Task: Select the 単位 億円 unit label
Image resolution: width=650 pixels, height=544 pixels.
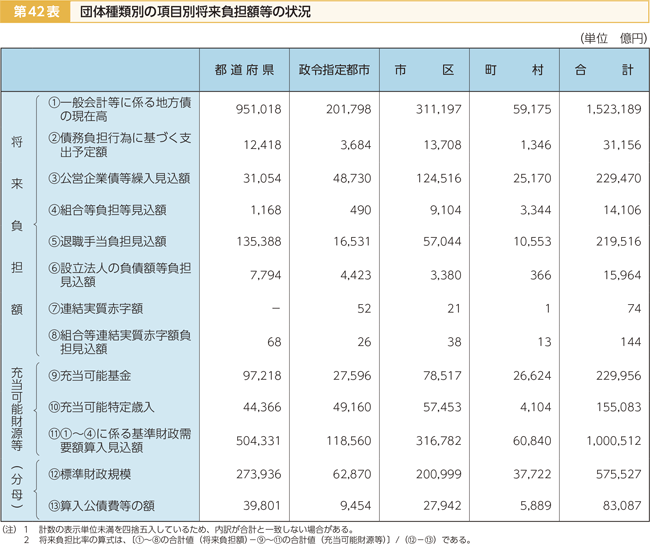Action: point(614,39)
